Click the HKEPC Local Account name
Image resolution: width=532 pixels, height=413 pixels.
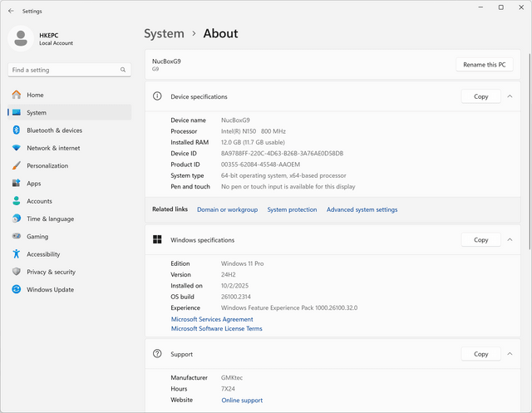pyautogui.click(x=56, y=39)
